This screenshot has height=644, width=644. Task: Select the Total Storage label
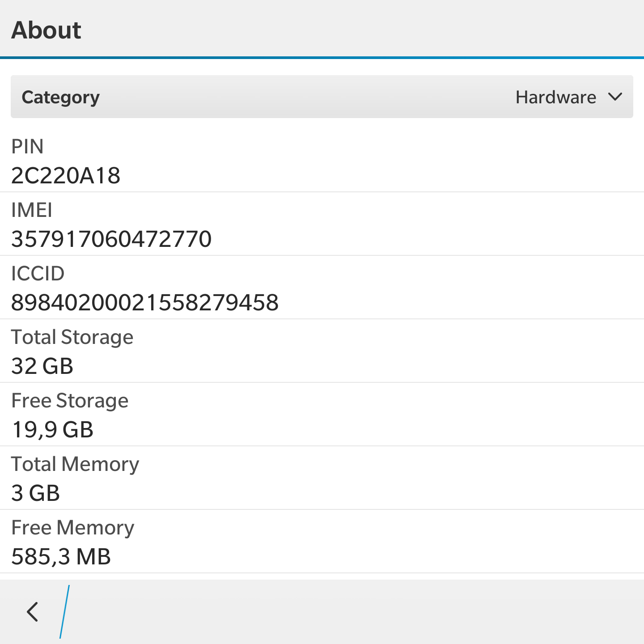[72, 337]
